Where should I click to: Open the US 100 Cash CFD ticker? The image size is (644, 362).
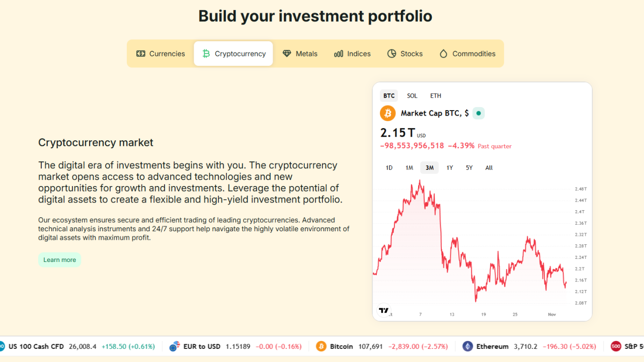[36, 346]
